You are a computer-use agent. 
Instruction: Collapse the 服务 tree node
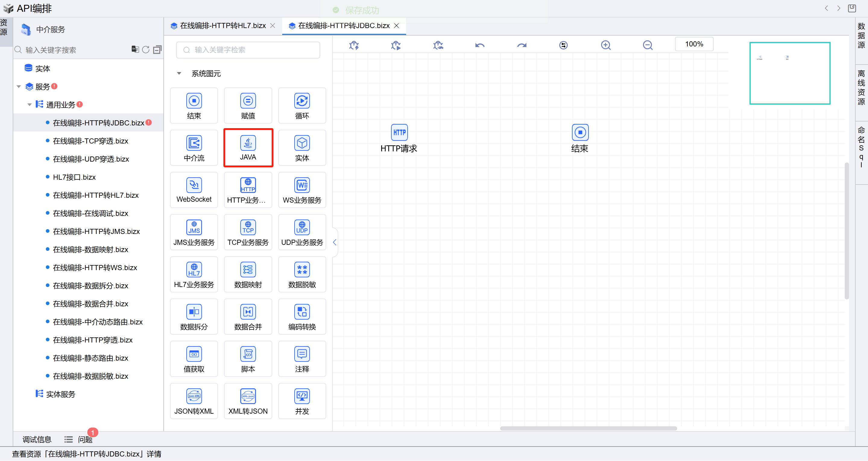19,87
